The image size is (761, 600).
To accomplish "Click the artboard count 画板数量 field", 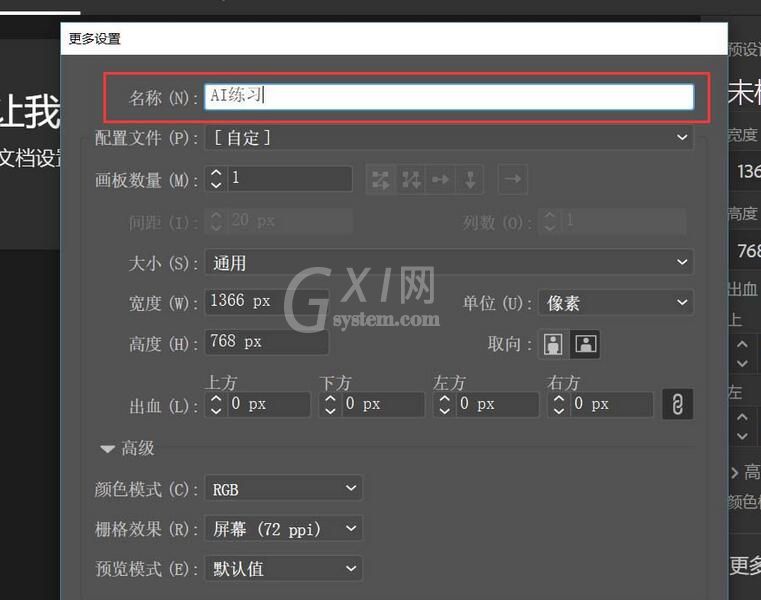I will [290, 178].
